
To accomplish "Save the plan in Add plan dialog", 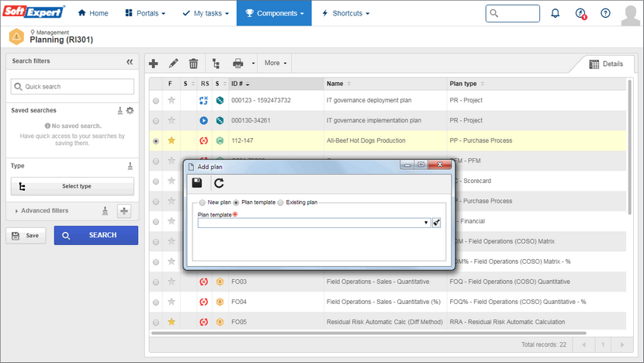I will click(x=197, y=183).
